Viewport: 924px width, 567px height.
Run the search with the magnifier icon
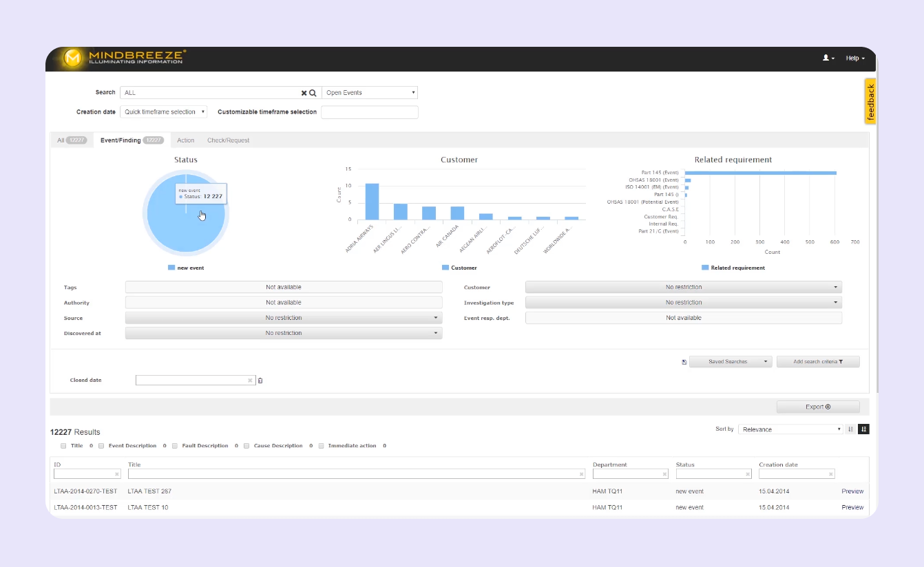click(x=312, y=92)
